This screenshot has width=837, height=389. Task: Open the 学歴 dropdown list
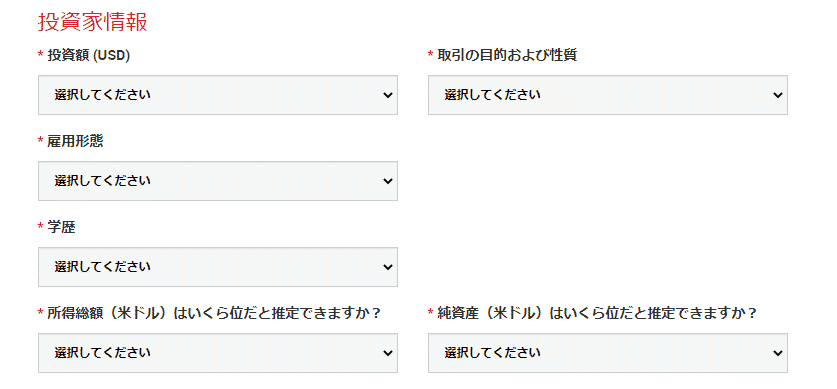(x=218, y=267)
